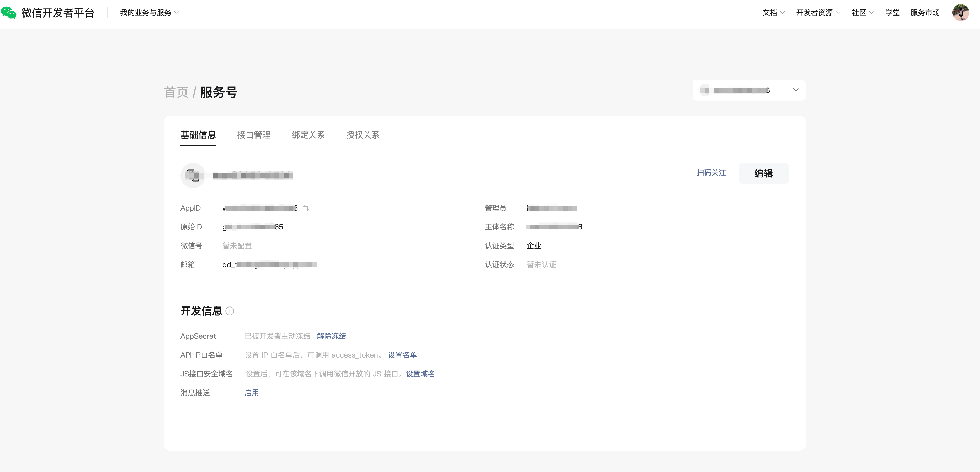980x472 pixels.
Task: Go to 首页 in the breadcrumb
Action: pyautogui.click(x=176, y=92)
